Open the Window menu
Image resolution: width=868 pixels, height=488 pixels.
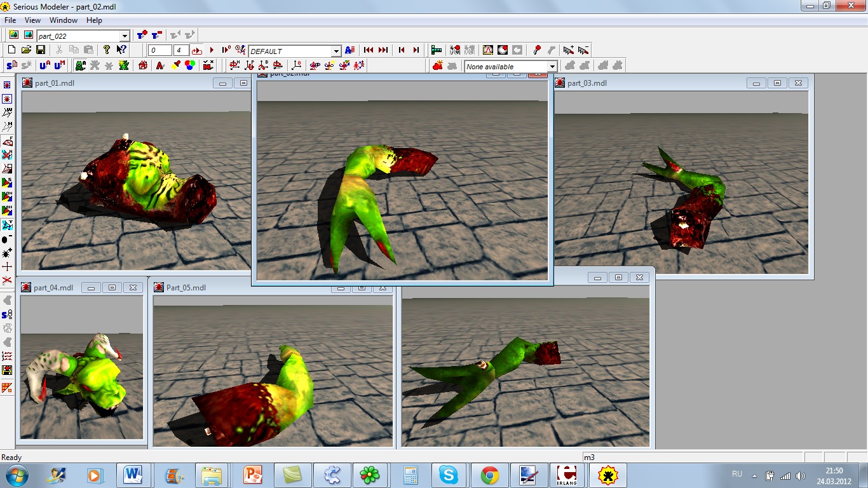coord(64,20)
